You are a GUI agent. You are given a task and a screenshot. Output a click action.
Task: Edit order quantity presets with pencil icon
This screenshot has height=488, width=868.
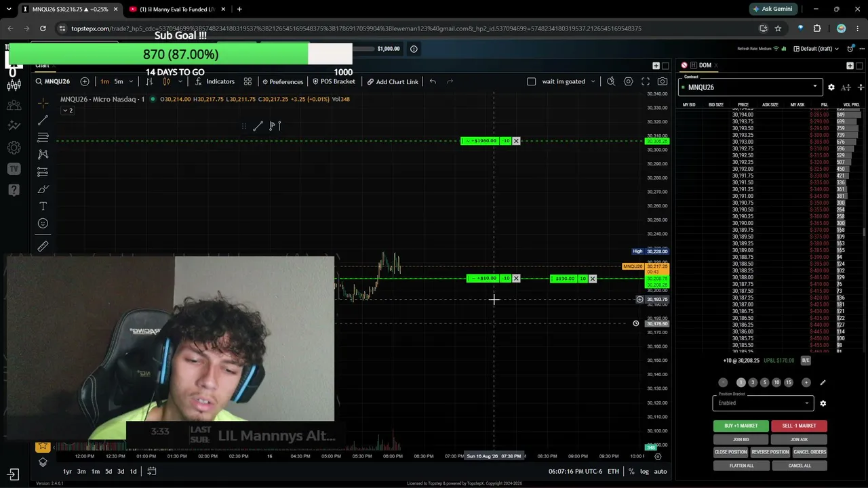(823, 382)
